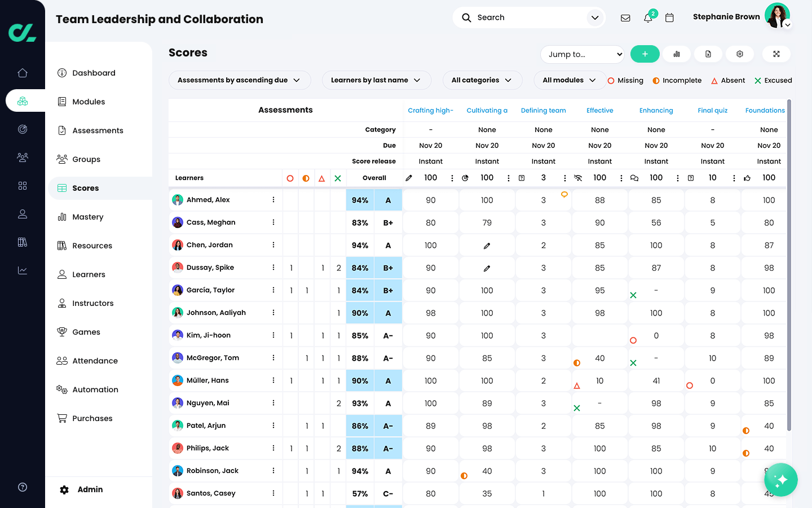Screen dimensions: 812x508
Task: Toggle fullscreen expand icon
Action: pyautogui.click(x=776, y=54)
